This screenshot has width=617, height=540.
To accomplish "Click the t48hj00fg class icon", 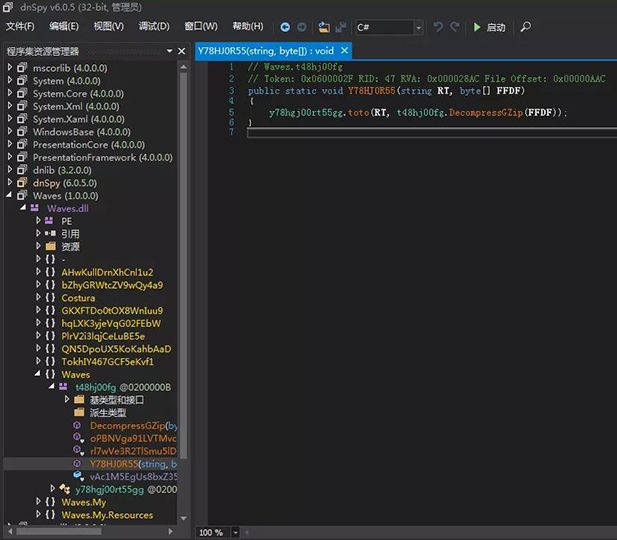I will (x=63, y=387).
